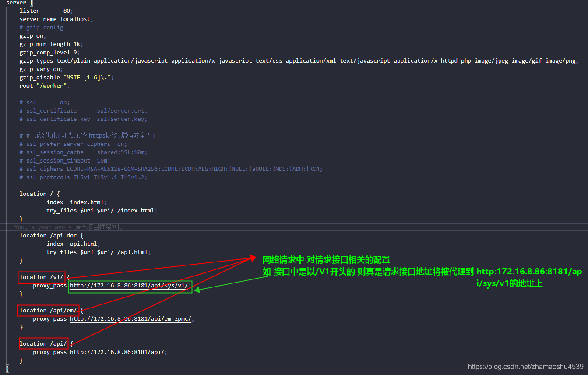
Task: Click the '# ssl_prefer_server_ciphers on;' comment
Action: (x=73, y=144)
